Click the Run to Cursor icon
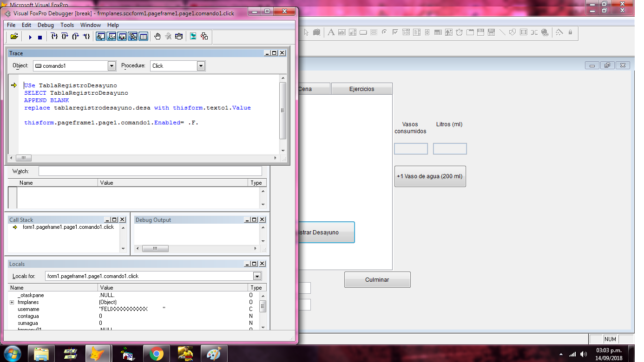The width and height of the screenshot is (644, 362). [x=86, y=36]
